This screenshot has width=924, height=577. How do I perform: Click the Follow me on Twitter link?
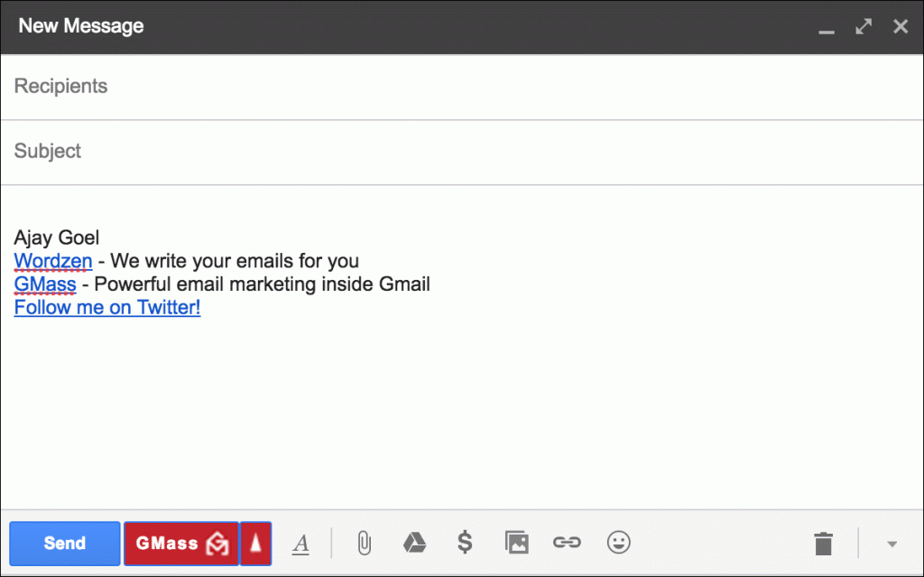coord(107,308)
